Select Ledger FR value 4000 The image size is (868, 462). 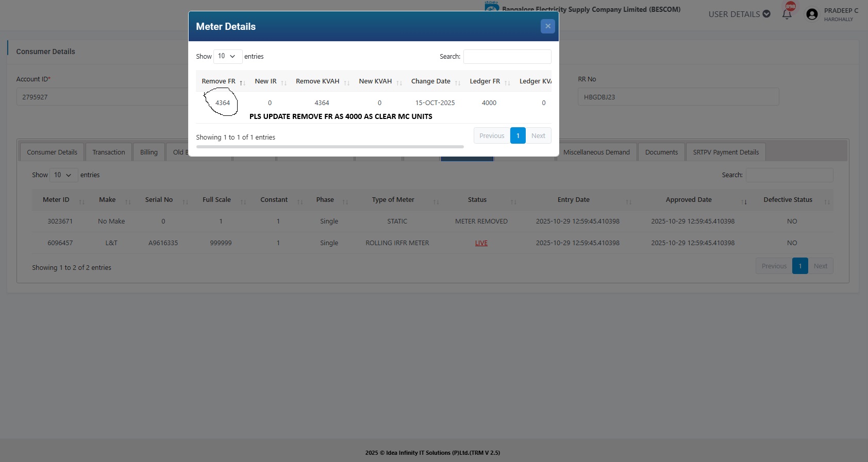[489, 103]
